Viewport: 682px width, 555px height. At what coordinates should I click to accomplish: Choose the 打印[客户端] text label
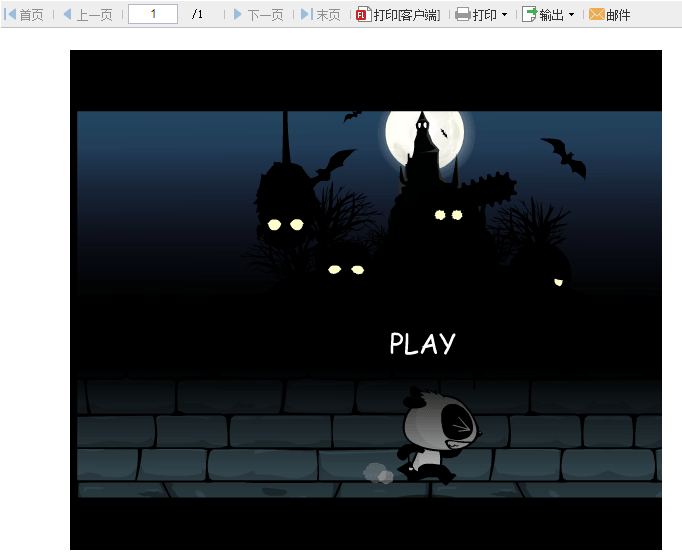407,15
